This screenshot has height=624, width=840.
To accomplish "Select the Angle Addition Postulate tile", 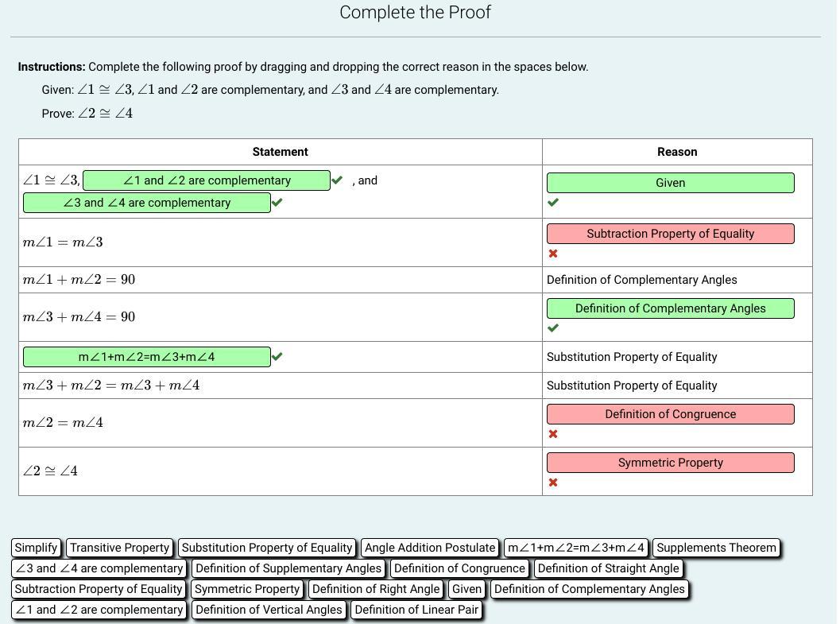I will point(430,548).
